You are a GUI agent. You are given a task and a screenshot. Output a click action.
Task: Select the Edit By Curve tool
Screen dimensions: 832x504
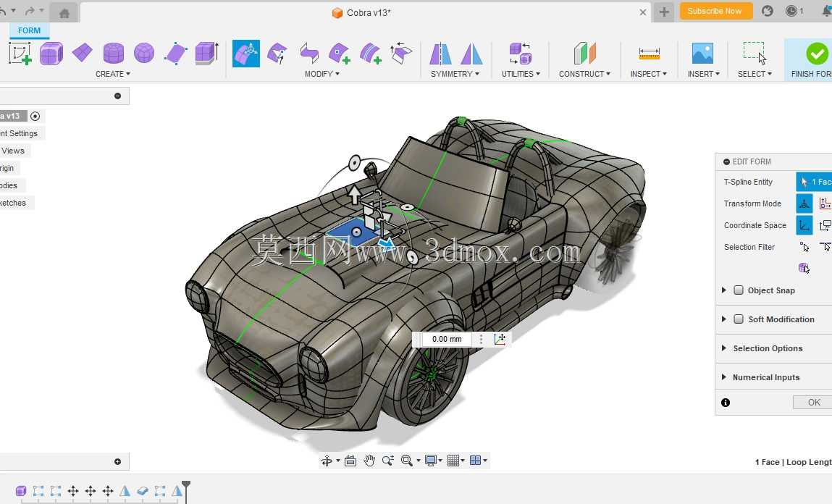point(277,53)
